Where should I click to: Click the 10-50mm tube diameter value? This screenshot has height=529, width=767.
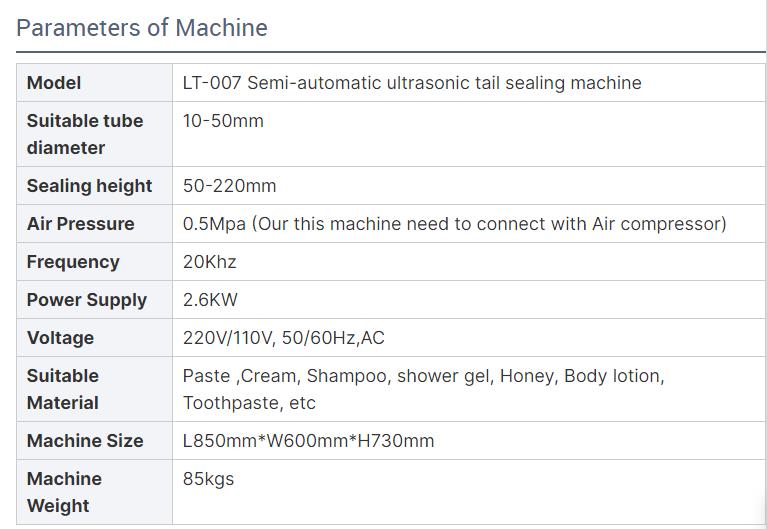coord(223,121)
